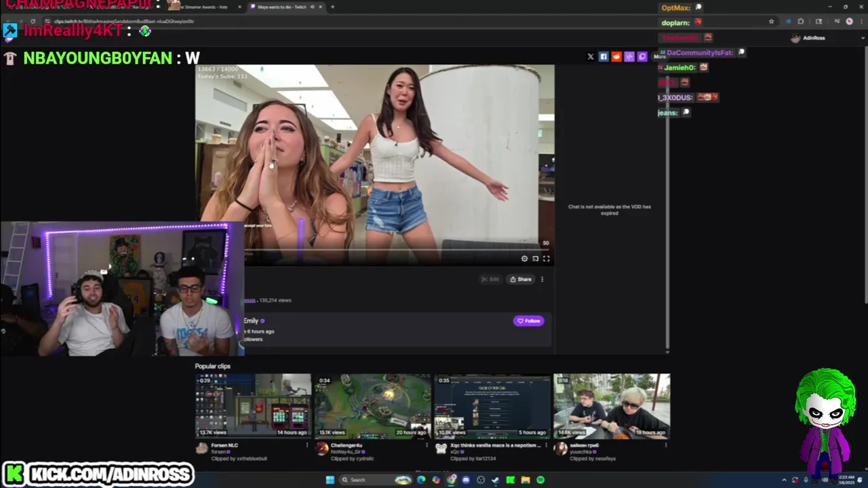The width and height of the screenshot is (868, 488).
Task: Open a new browser tab
Action: [x=332, y=7]
